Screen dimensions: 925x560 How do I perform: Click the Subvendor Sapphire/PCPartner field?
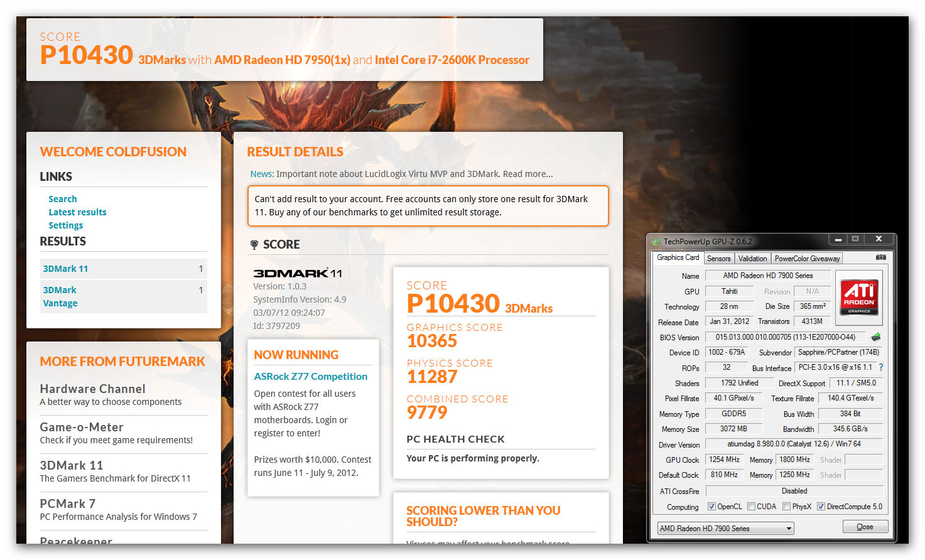pyautogui.click(x=838, y=352)
